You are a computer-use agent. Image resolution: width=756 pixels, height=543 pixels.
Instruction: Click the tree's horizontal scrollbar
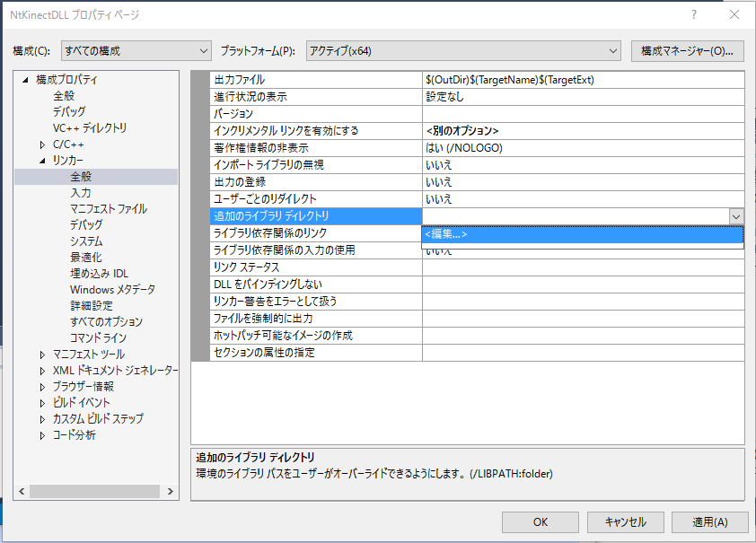pos(94,491)
